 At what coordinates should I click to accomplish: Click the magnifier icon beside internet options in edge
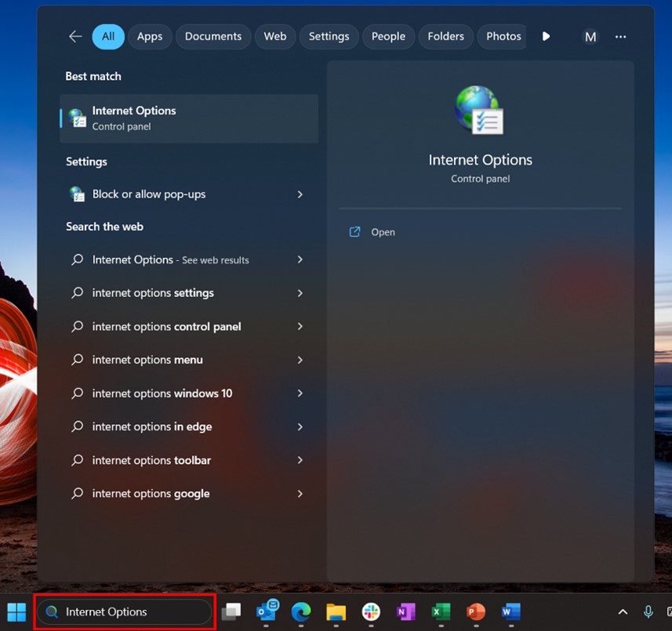(77, 426)
